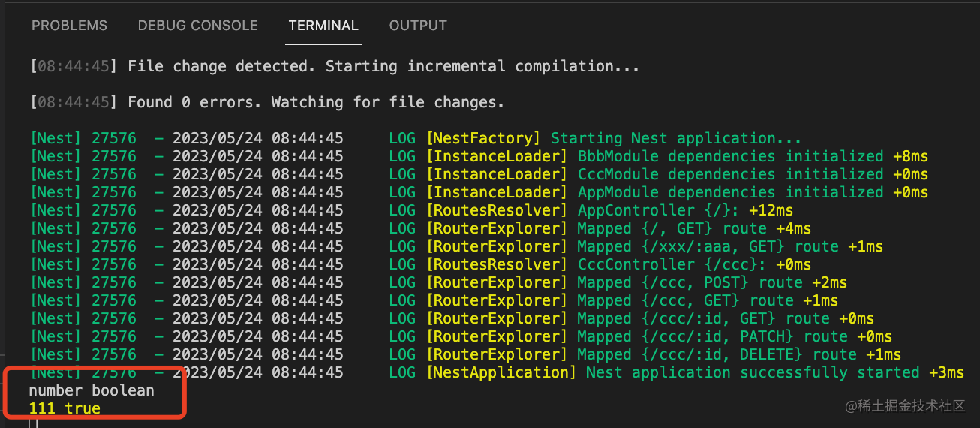Screen dimensions: 980x428
Task: Click the "Nest application successfully started" log line
Action: [x=750, y=373]
